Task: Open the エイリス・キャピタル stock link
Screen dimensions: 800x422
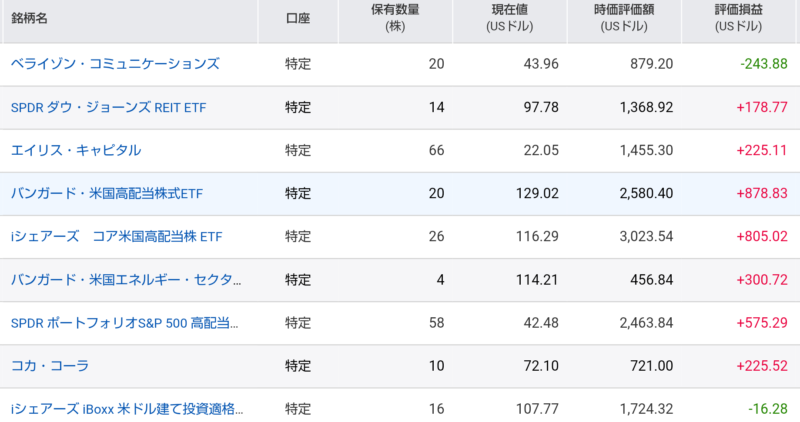Action: [76, 151]
